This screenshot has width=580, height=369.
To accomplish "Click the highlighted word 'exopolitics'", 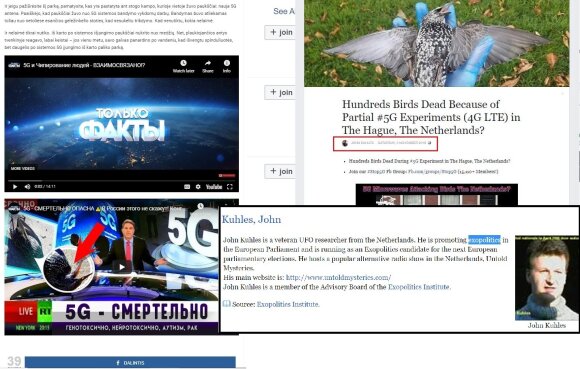I will 484,240.
